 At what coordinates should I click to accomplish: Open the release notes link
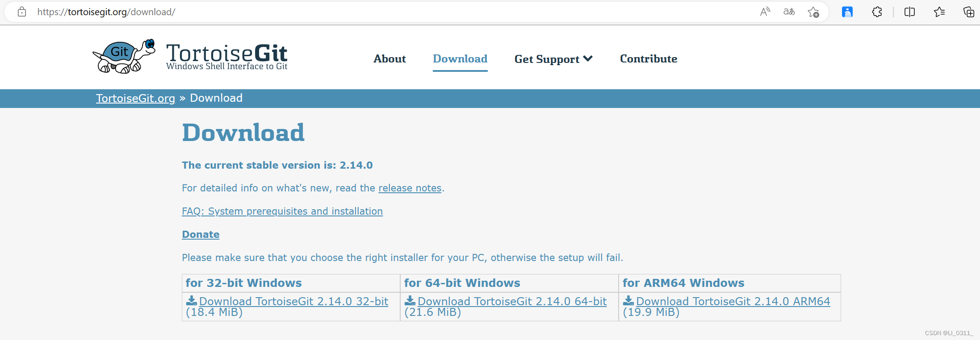[410, 188]
